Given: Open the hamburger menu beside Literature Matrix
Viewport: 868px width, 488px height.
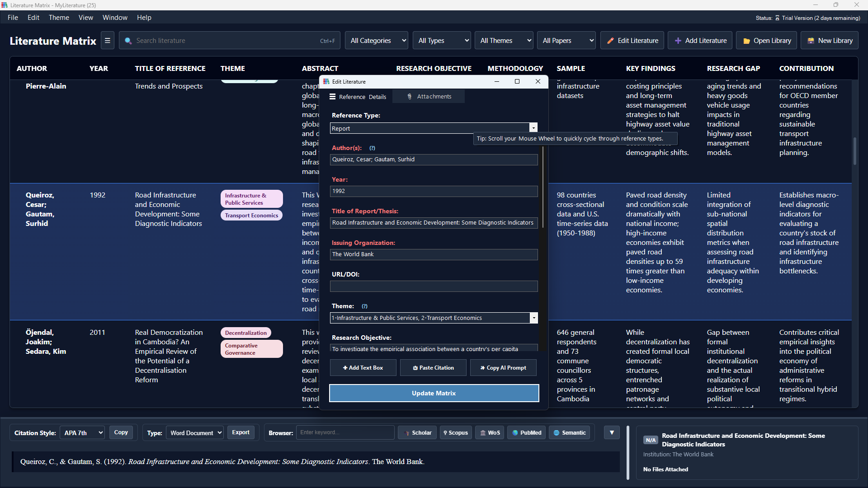Looking at the screenshot, I should point(107,41).
